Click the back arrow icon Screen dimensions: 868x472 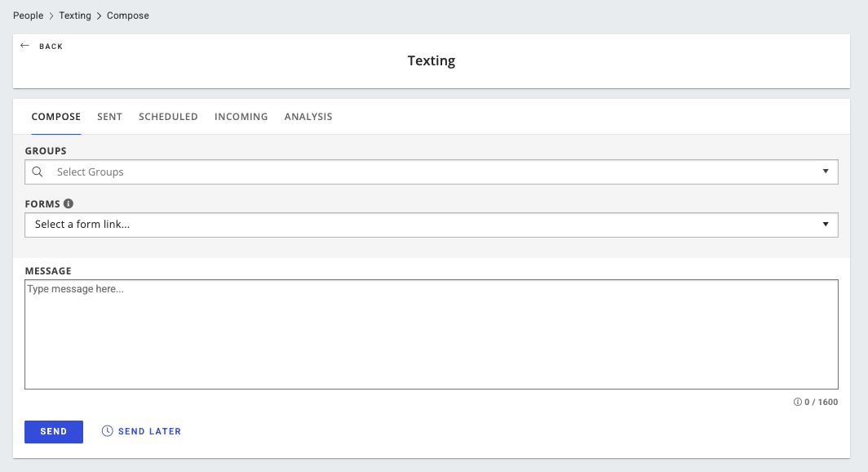[x=24, y=46]
